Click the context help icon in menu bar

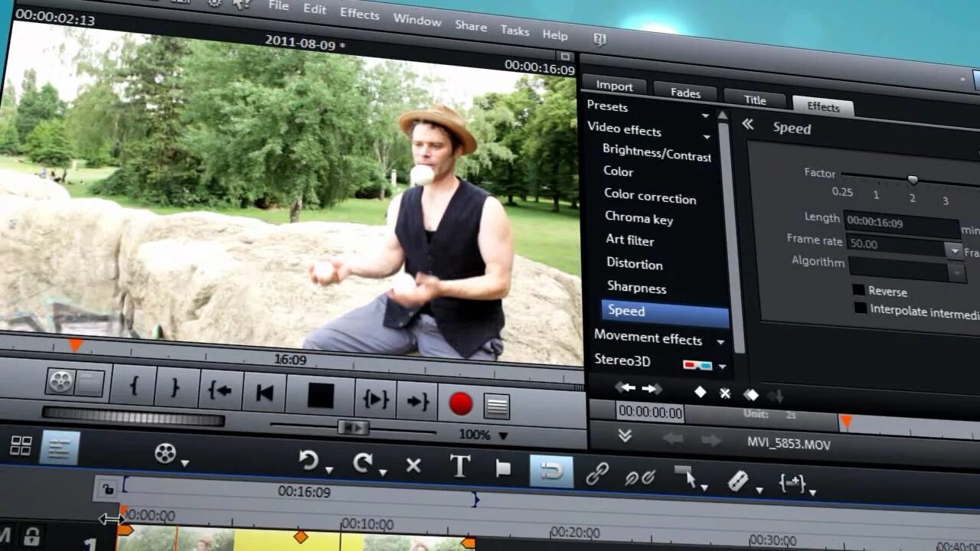pos(599,40)
